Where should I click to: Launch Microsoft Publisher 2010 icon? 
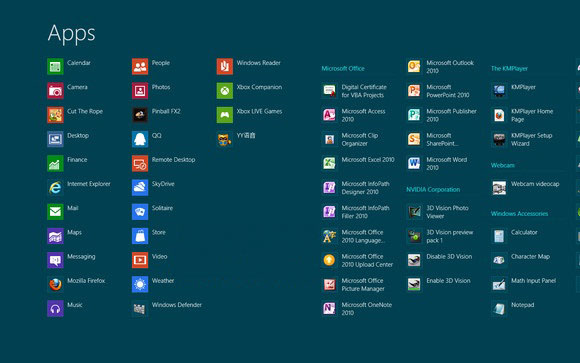pyautogui.click(x=414, y=115)
